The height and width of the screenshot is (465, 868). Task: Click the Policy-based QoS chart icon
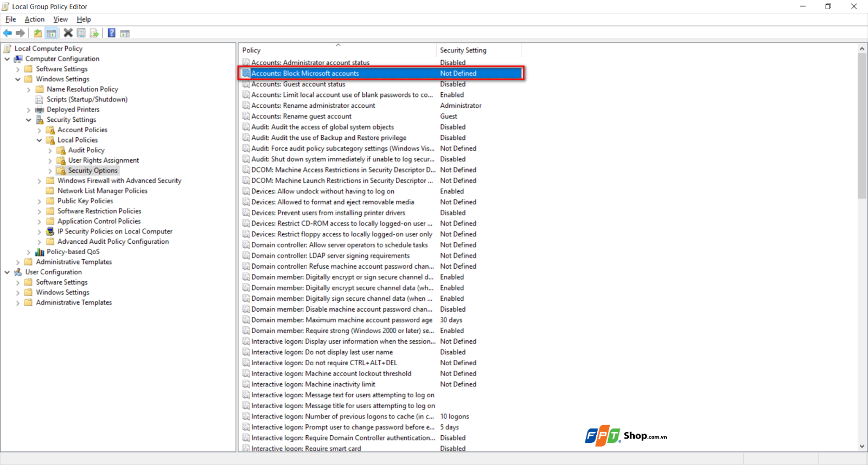click(x=40, y=251)
